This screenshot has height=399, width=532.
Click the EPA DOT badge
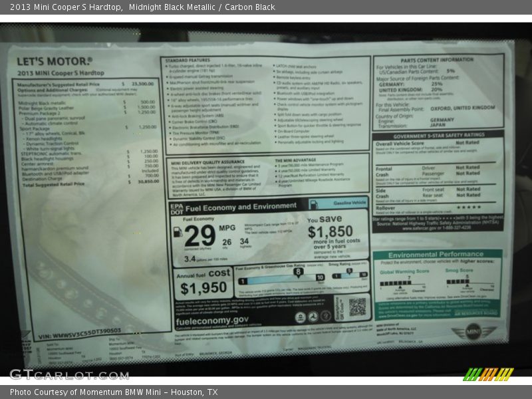[x=176, y=209]
